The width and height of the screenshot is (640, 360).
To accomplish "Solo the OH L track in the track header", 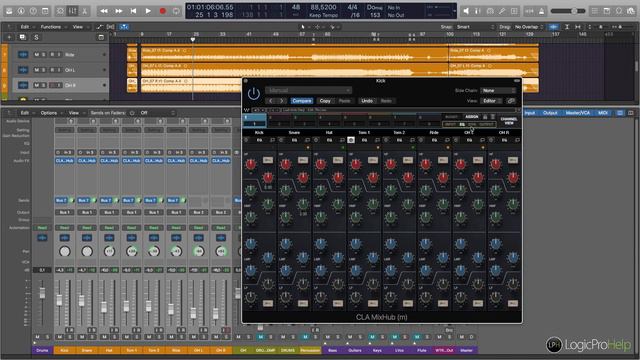I will click(x=44, y=70).
